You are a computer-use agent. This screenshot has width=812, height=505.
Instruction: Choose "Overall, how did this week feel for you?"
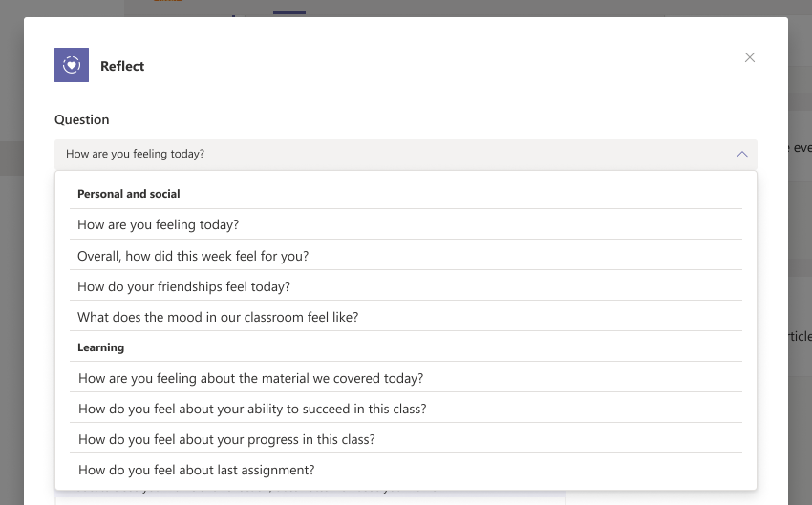point(193,256)
